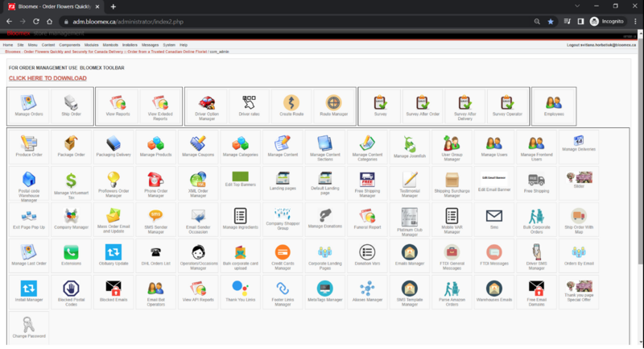
Task: Open DHL Orders List
Action: click(x=155, y=256)
